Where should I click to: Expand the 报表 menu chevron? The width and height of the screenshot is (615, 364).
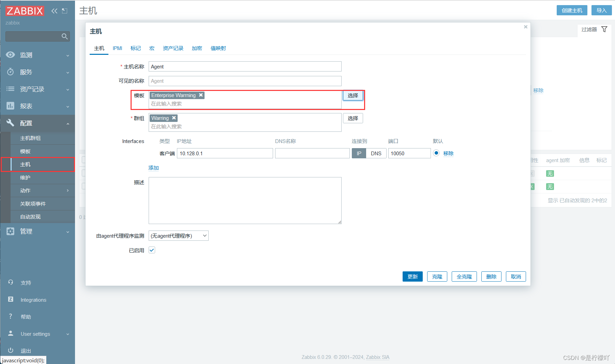tap(68, 107)
